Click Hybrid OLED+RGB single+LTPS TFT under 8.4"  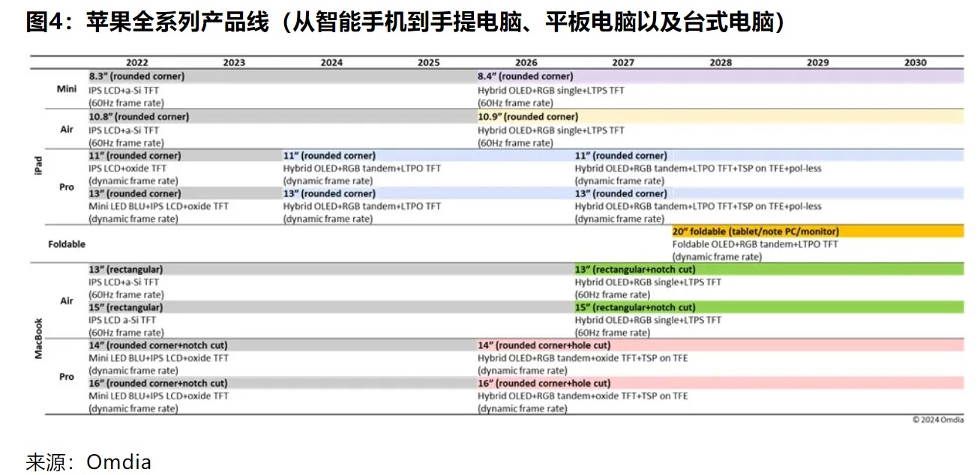pos(551,90)
